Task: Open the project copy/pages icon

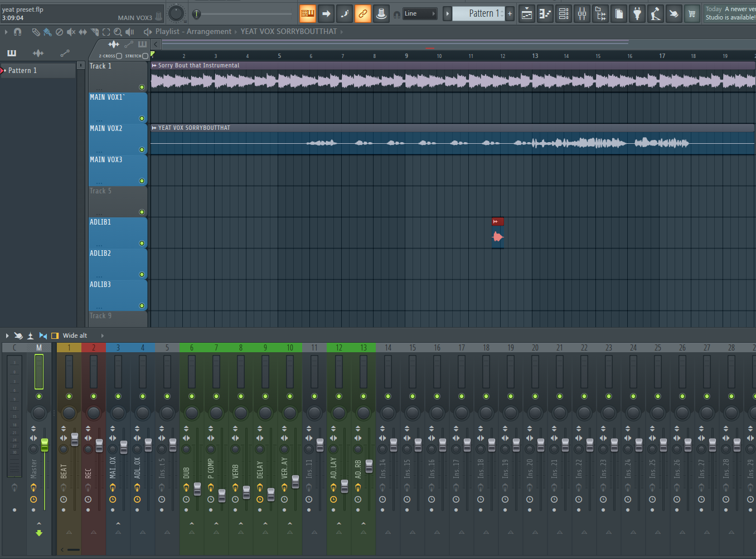Action: click(619, 14)
